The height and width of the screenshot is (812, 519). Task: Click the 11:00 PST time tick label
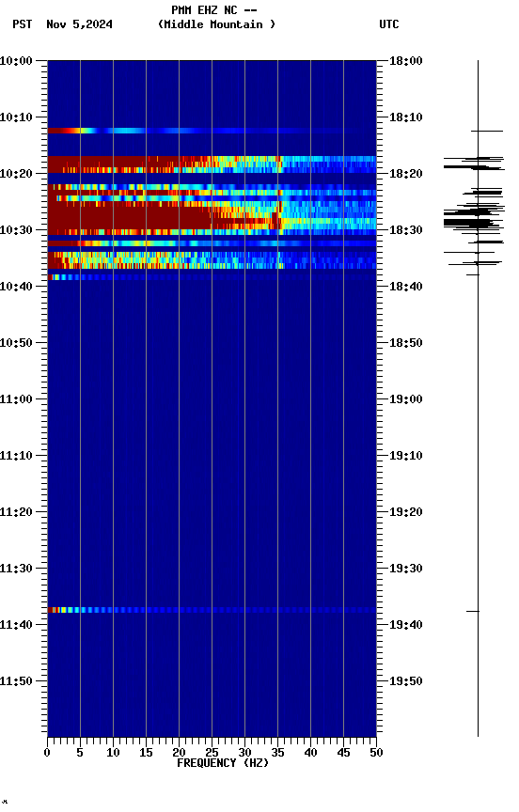click(x=16, y=399)
